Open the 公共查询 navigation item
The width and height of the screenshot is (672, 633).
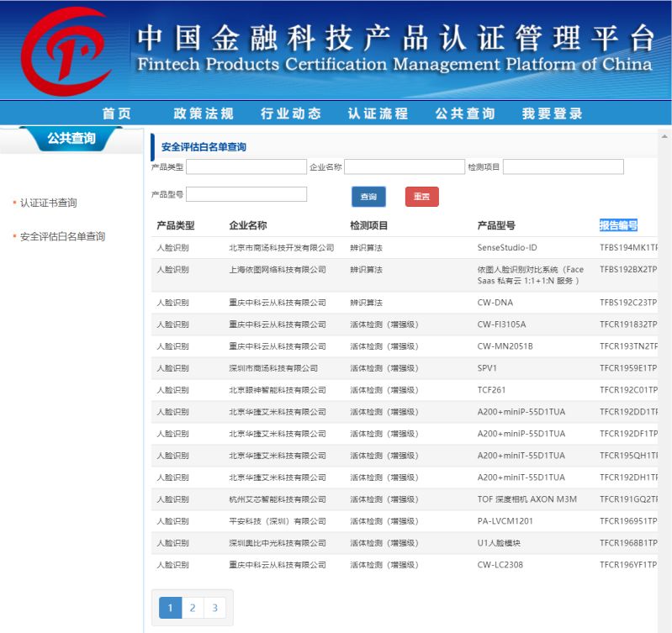tap(465, 113)
